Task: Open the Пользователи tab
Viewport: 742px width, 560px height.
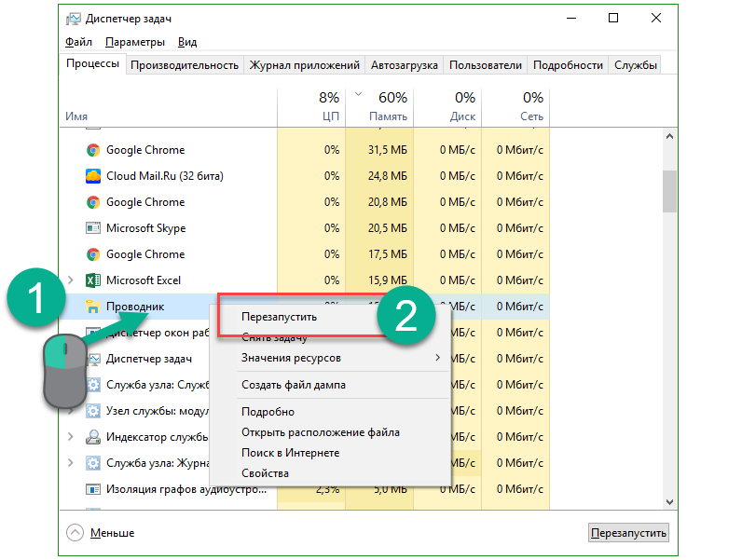Action: pos(486,65)
